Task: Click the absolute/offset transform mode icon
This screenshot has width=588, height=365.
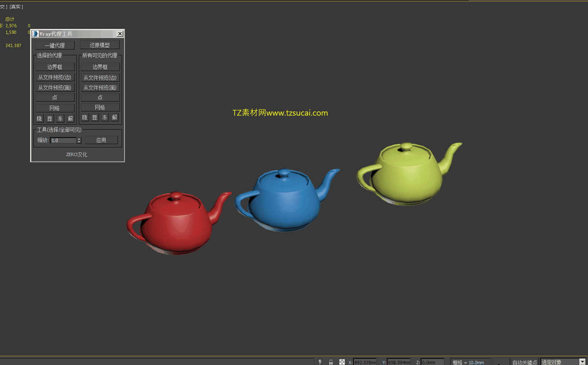Action: [342, 362]
